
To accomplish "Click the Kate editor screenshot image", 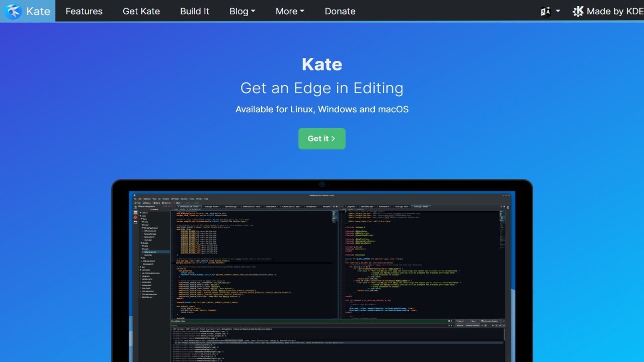I will (x=322, y=271).
